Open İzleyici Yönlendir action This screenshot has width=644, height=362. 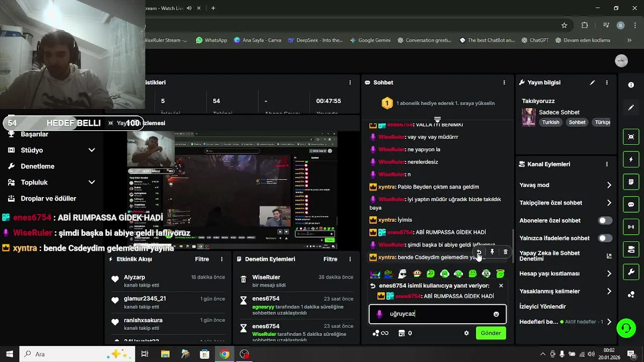(x=542, y=306)
